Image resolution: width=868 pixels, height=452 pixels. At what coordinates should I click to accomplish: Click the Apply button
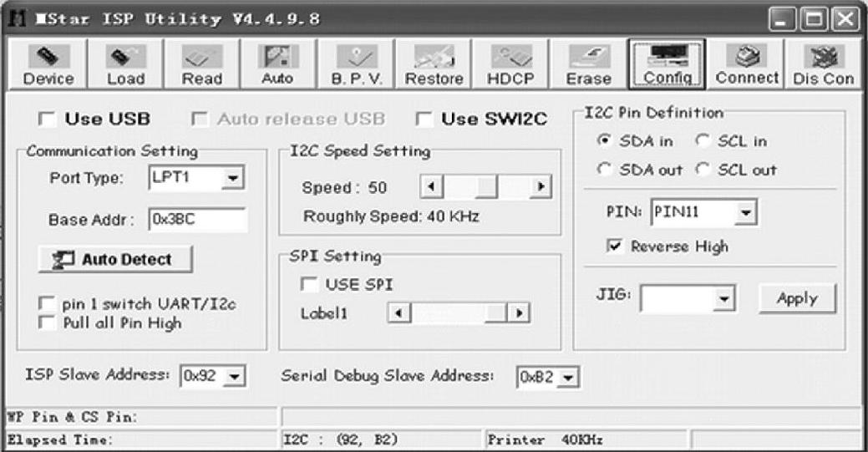[797, 298]
